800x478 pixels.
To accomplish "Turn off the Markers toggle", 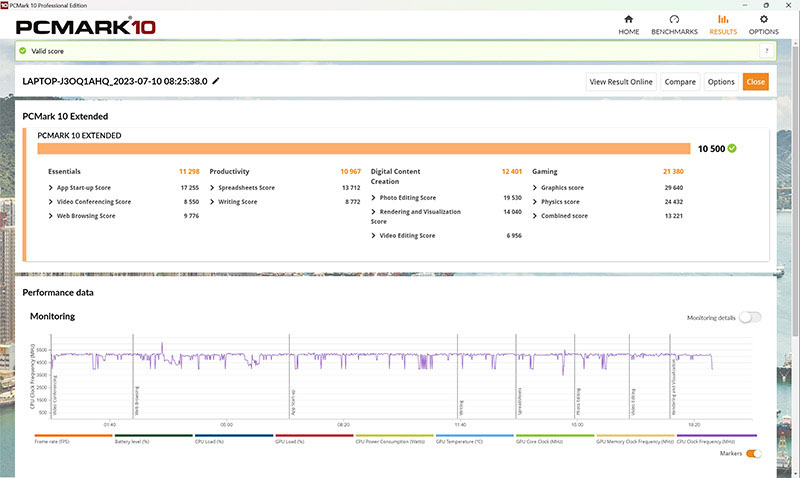I will (x=754, y=454).
